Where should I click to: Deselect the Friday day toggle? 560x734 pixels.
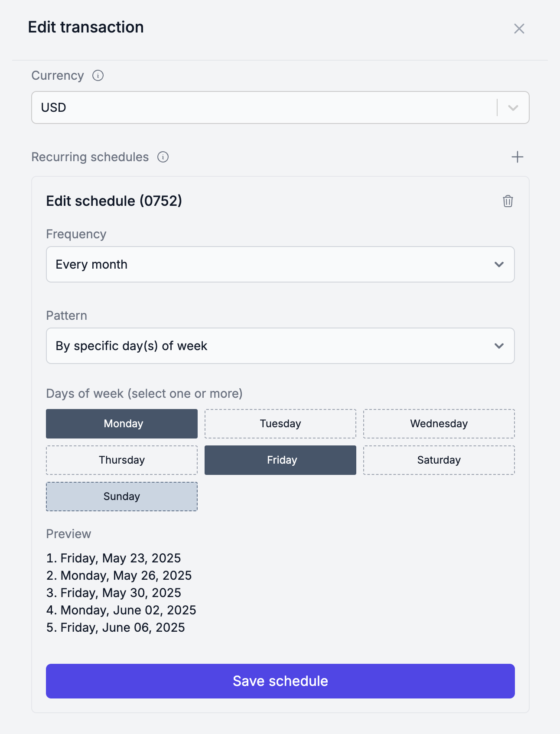[280, 460]
